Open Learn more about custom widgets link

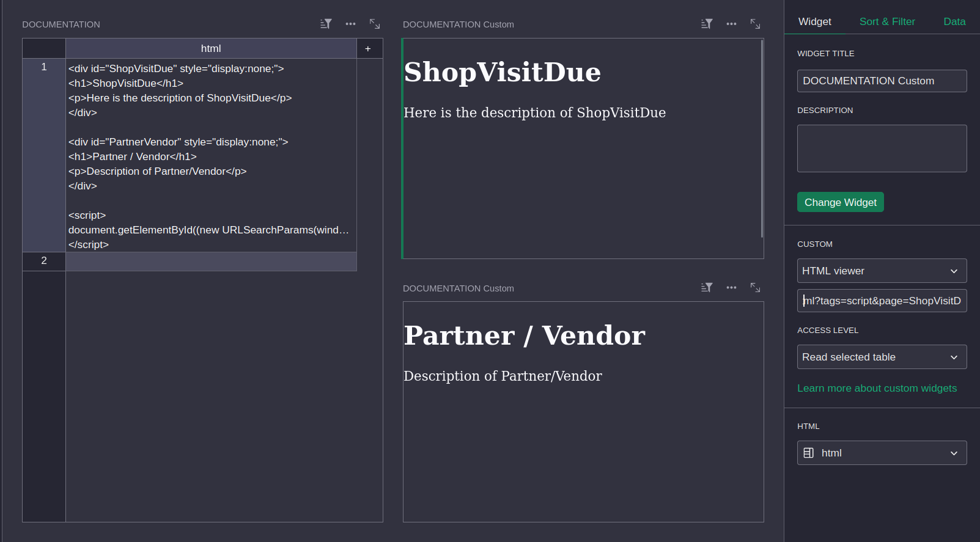coord(877,388)
